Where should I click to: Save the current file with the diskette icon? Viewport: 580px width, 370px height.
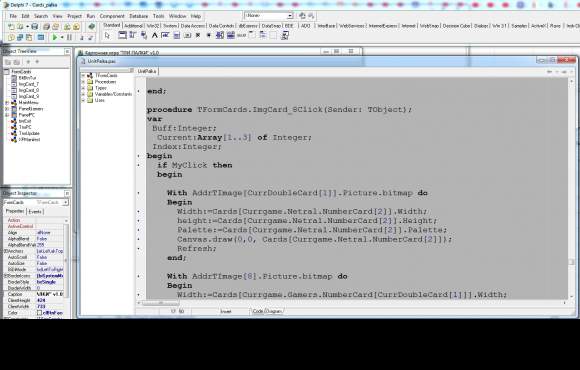[x=34, y=27]
